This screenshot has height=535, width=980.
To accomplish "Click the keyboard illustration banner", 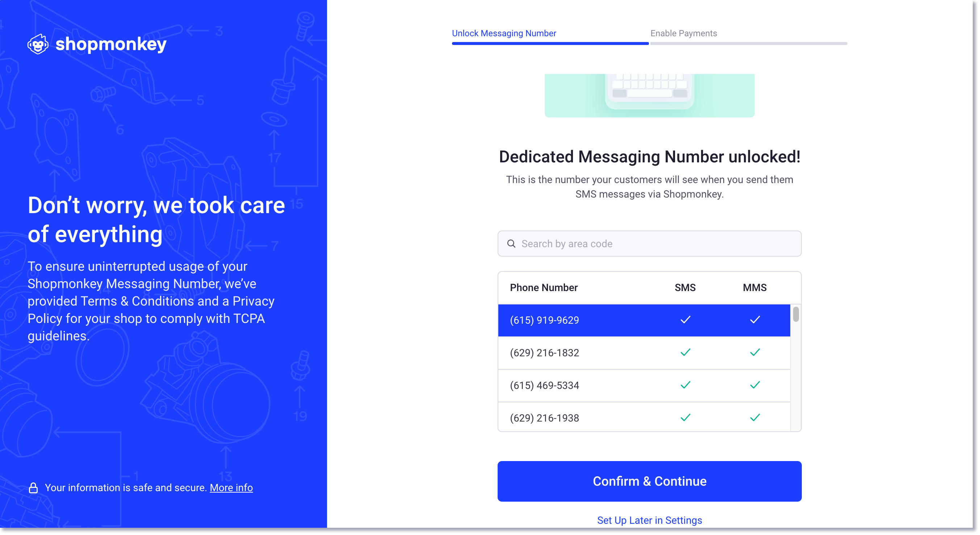I will tap(649, 96).
